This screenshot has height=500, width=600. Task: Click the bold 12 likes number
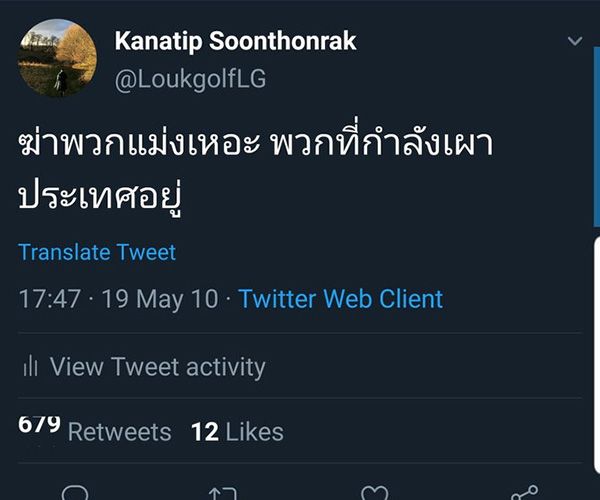pos(204,432)
